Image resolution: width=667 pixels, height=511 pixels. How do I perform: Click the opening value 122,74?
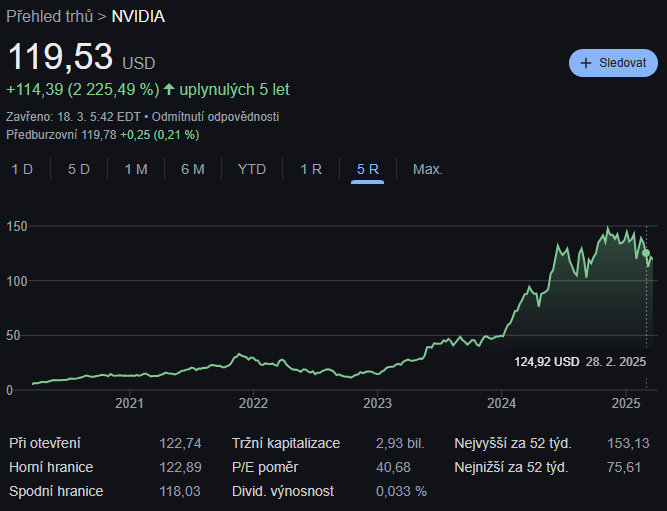click(x=180, y=443)
